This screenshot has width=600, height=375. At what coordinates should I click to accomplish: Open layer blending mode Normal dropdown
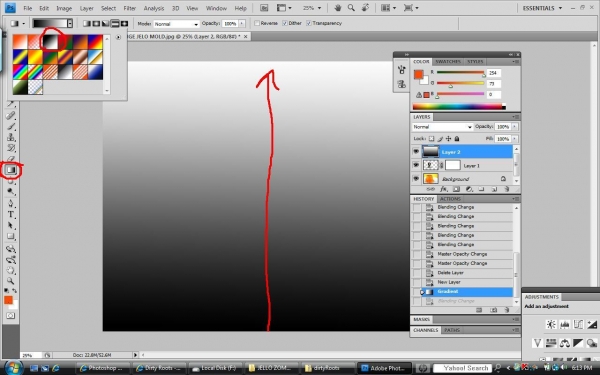(442, 127)
